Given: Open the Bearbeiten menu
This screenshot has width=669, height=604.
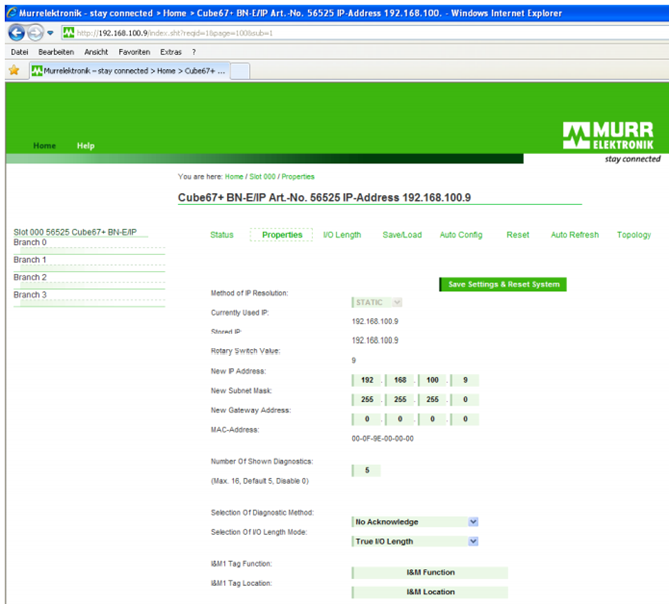Looking at the screenshot, I should coord(56,52).
